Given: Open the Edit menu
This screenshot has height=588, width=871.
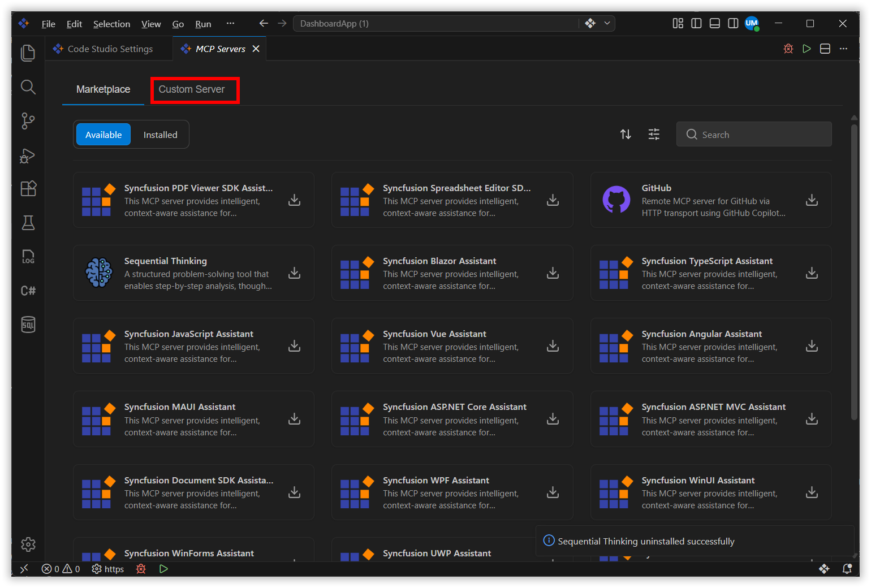Looking at the screenshot, I should click(x=74, y=24).
